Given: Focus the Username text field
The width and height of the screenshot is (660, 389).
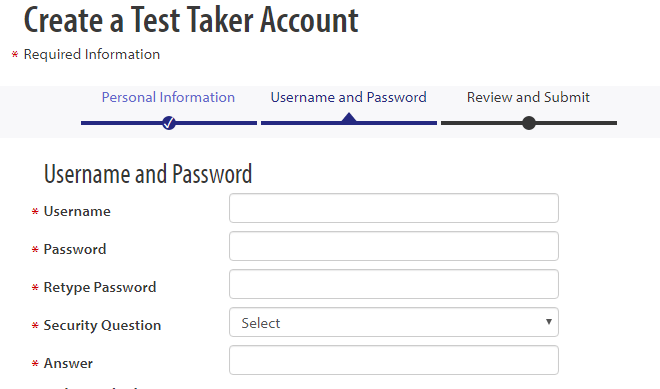Looking at the screenshot, I should [x=394, y=208].
